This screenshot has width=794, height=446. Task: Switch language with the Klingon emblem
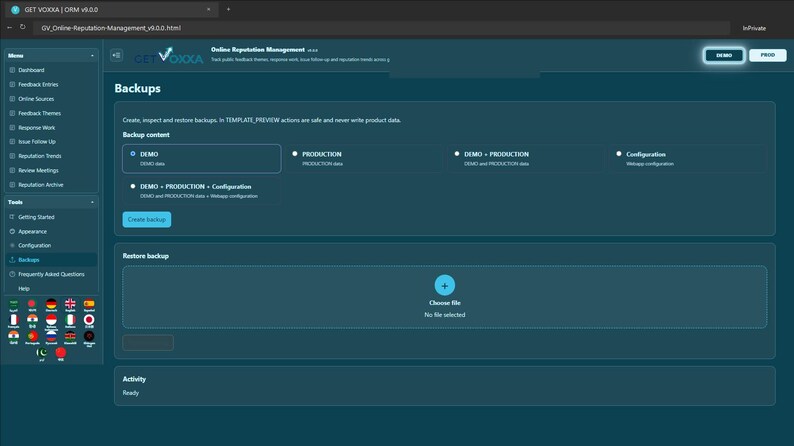[x=89, y=337]
